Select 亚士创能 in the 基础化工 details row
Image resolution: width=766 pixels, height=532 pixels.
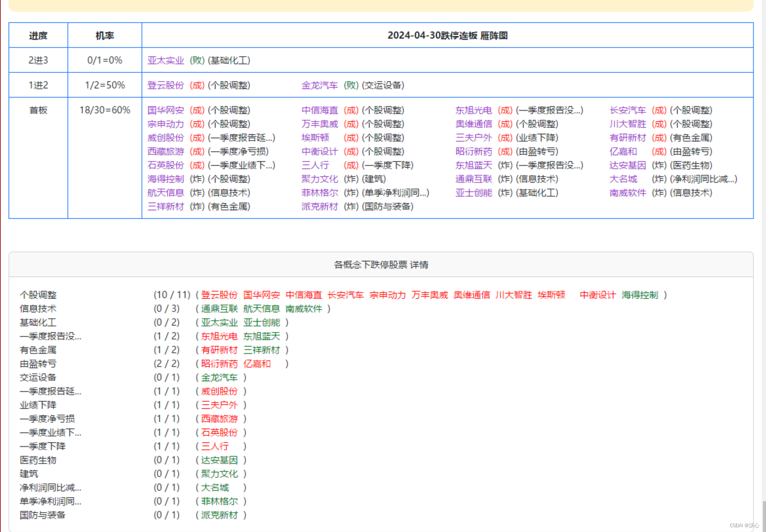(x=262, y=322)
